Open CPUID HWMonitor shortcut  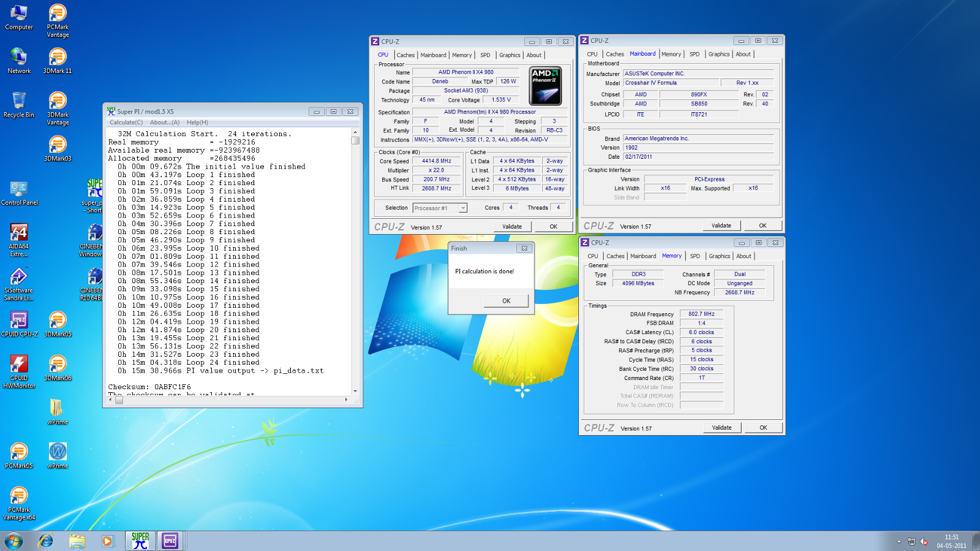(19, 372)
